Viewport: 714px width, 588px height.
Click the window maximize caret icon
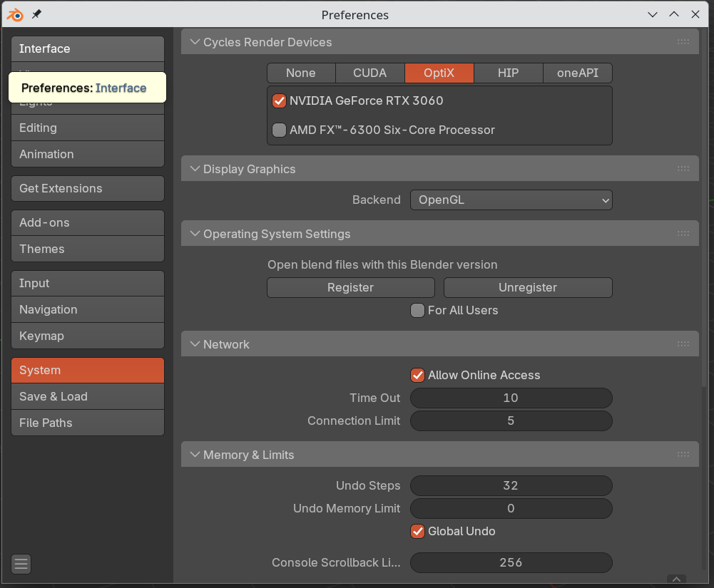tap(674, 14)
